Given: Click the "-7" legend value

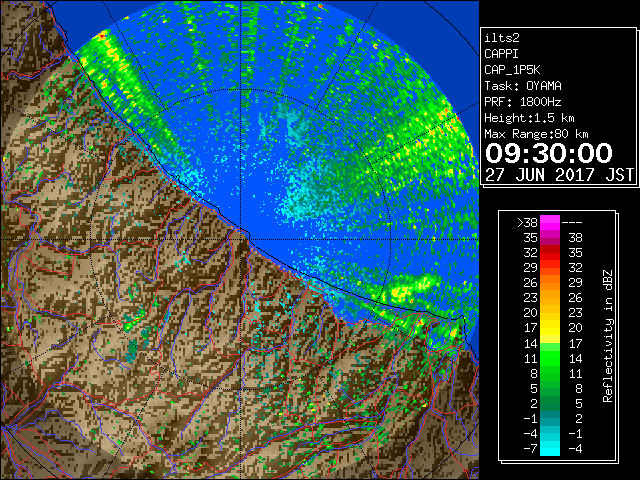Looking at the screenshot, I should click(530, 449).
